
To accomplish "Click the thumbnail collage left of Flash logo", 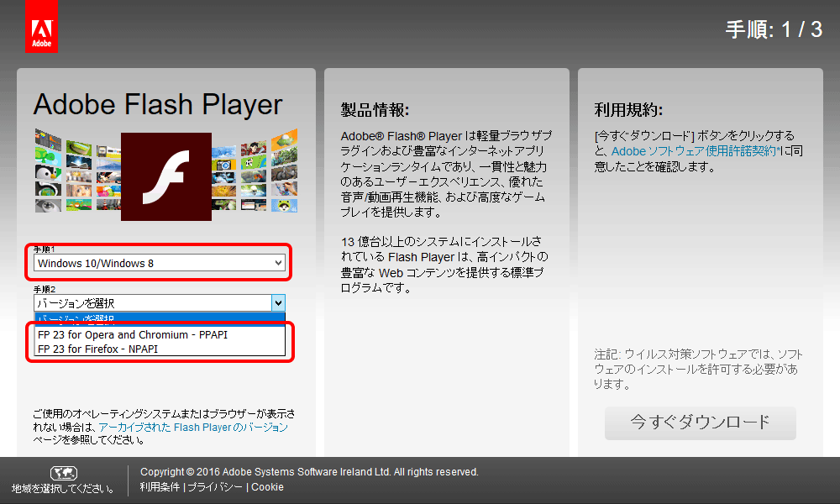I will pyautogui.click(x=77, y=171).
